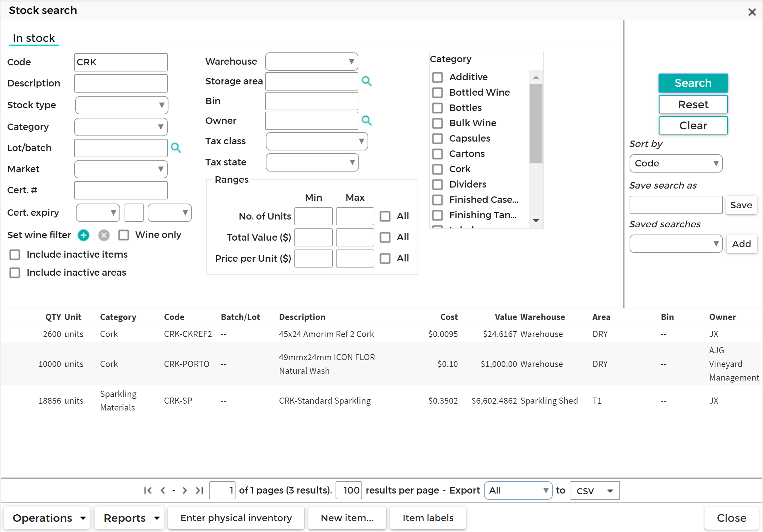Click the Category list scrollbar thumb
The width and height of the screenshot is (763, 532).
[536, 124]
